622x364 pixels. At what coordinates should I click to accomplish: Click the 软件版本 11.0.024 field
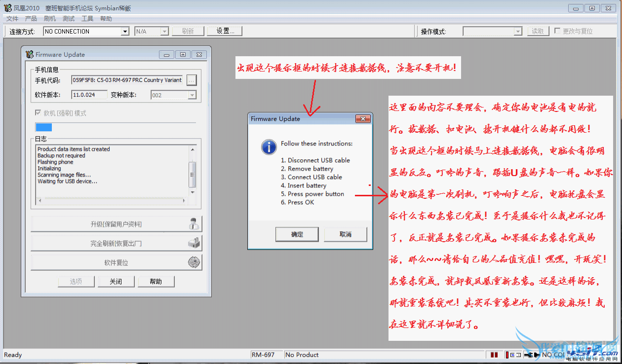(x=89, y=95)
